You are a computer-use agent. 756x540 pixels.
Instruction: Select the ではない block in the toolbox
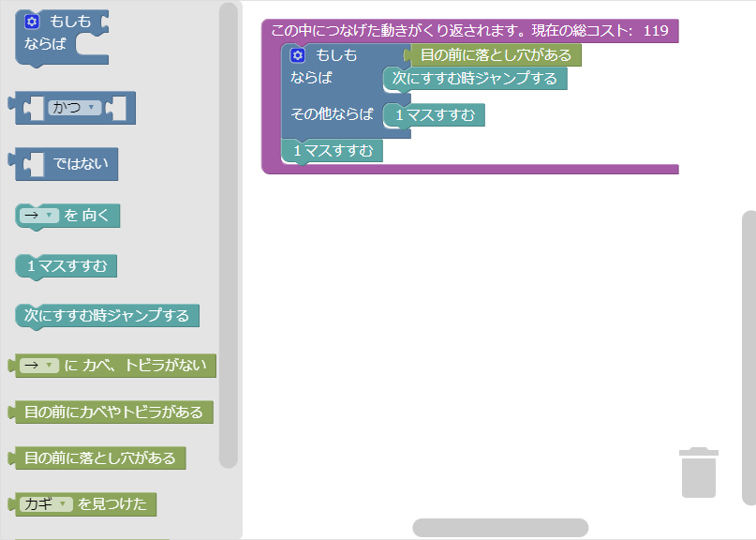84,164
